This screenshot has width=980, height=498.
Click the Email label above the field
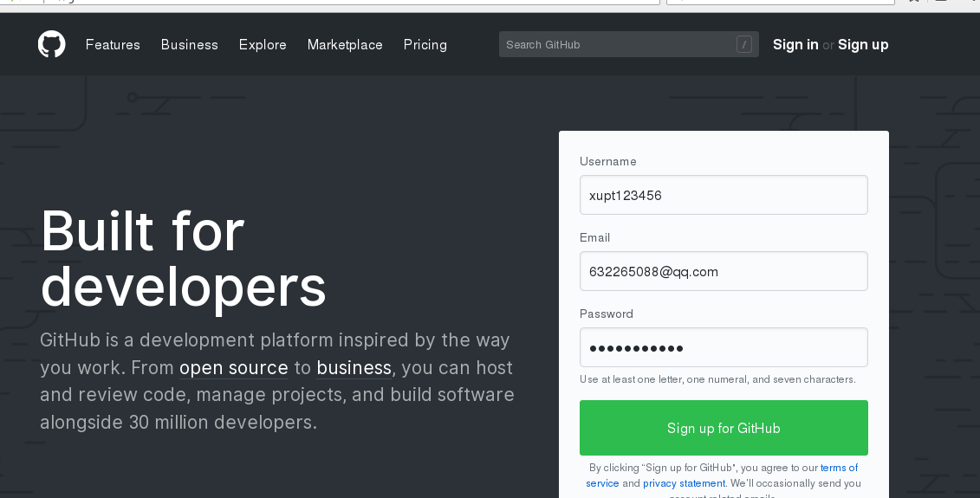tap(594, 237)
